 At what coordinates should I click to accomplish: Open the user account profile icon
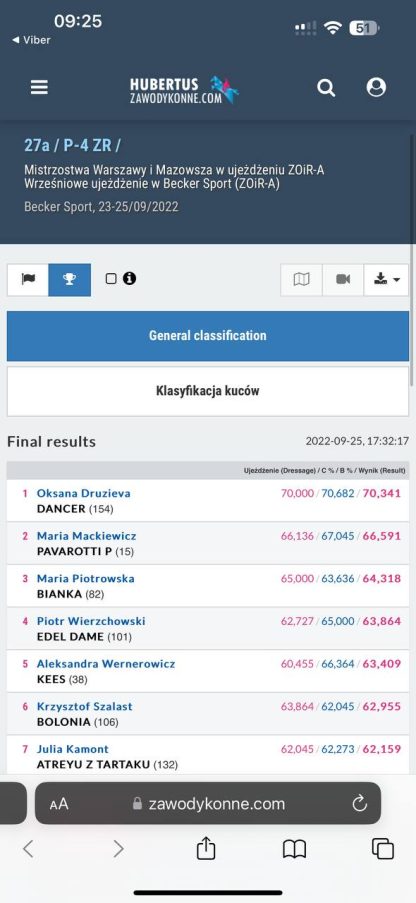click(x=376, y=87)
